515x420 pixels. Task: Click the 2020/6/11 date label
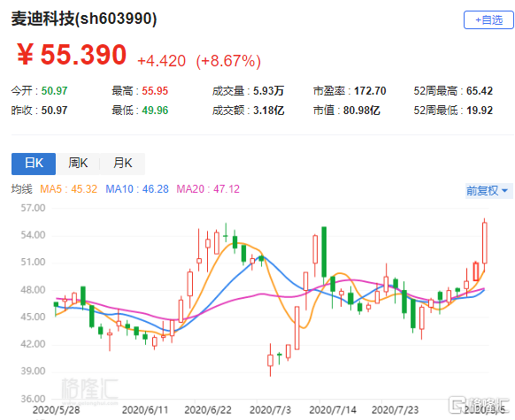(145, 410)
